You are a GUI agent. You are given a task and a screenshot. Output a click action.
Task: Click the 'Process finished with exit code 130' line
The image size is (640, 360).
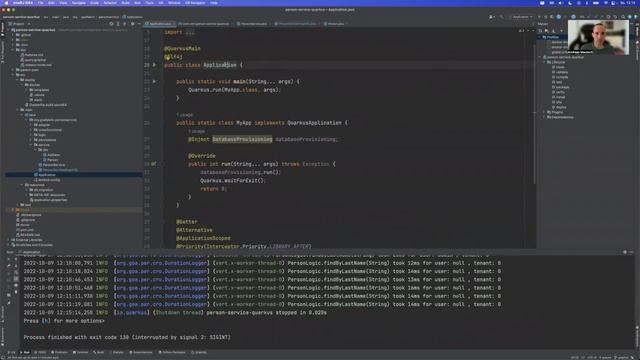click(127, 338)
